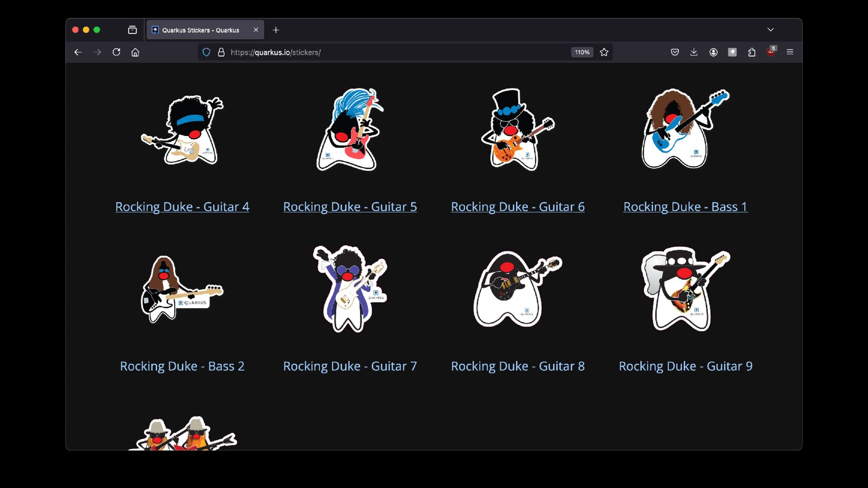The width and height of the screenshot is (868, 488).
Task: Open a new tab with plus
Action: [276, 30]
